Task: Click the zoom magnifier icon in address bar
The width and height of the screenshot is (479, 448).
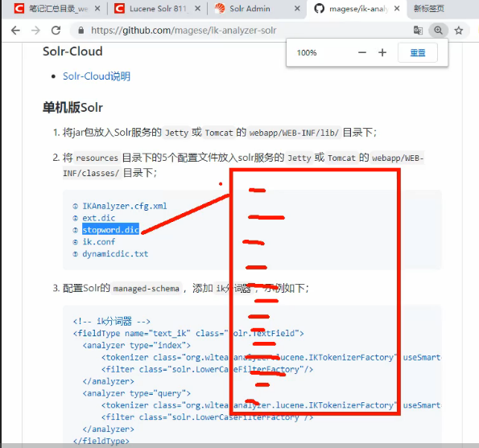Action: (438, 31)
